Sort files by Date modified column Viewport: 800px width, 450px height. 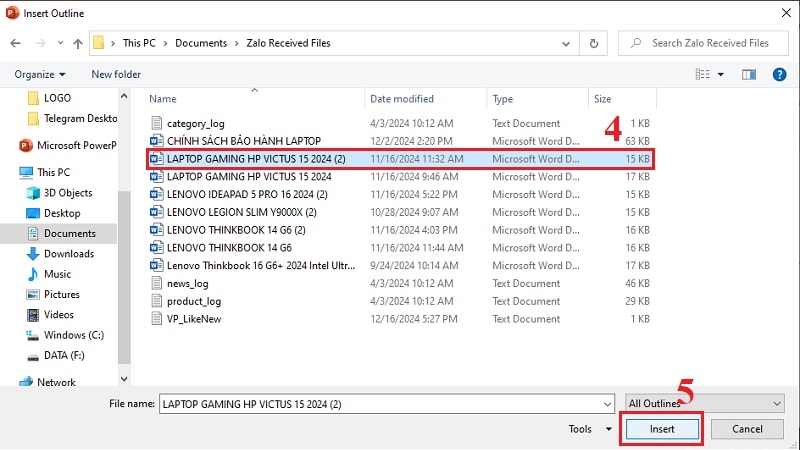[402, 99]
